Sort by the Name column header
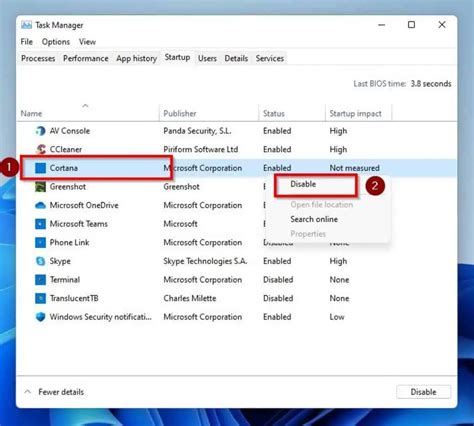This screenshot has height=426, width=474. click(x=31, y=114)
